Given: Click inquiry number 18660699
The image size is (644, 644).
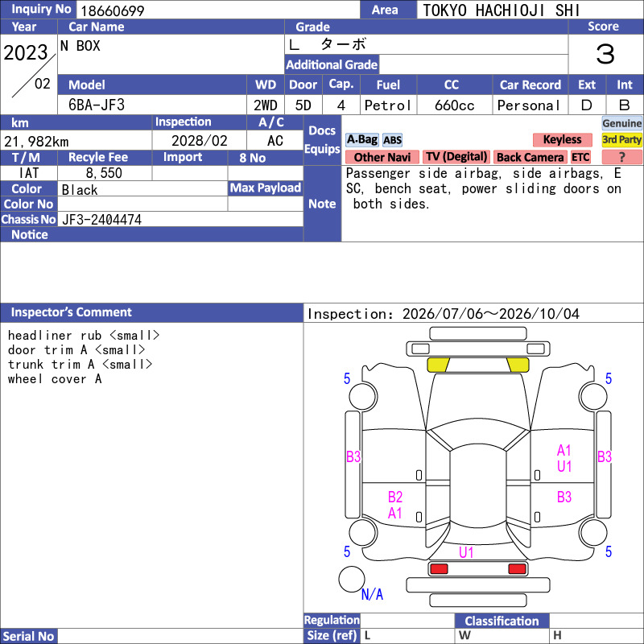Looking at the screenshot, I should (113, 10).
